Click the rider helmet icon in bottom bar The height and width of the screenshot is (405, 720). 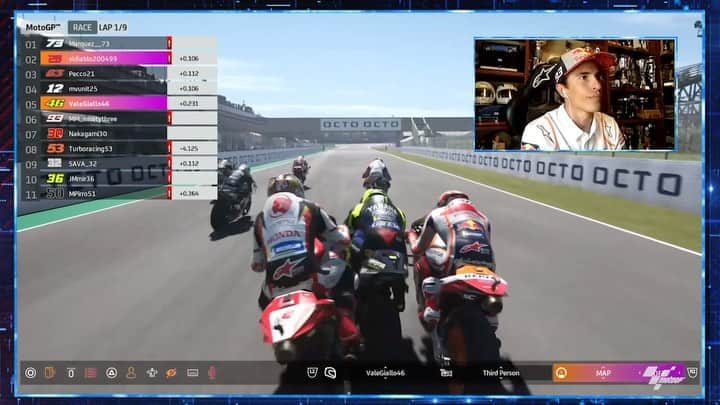(x=330, y=373)
